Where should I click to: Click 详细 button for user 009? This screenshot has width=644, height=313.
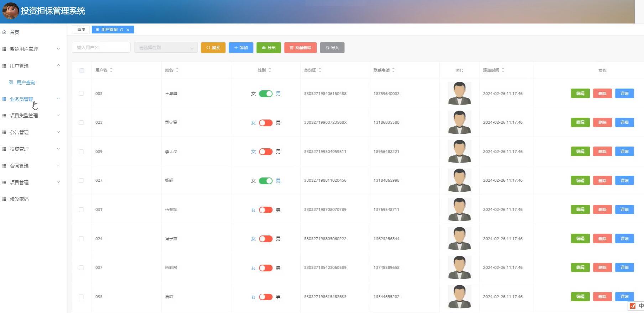[x=624, y=152]
